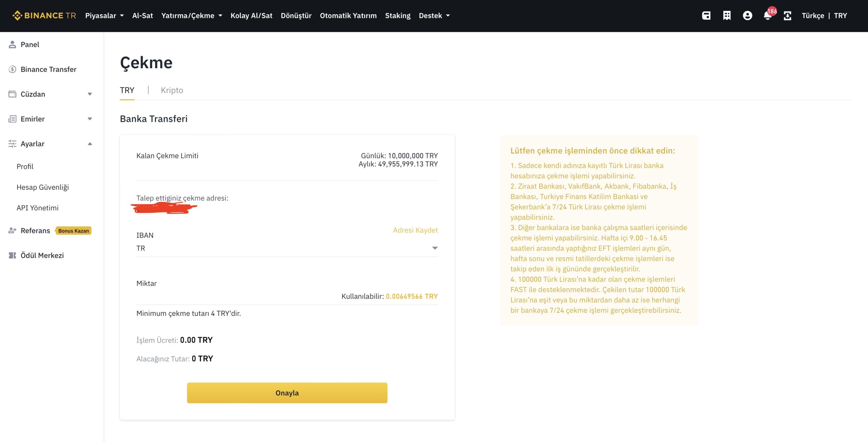This screenshot has height=442, width=868.
Task: Select the TRY withdrawal tab
Action: click(x=127, y=90)
